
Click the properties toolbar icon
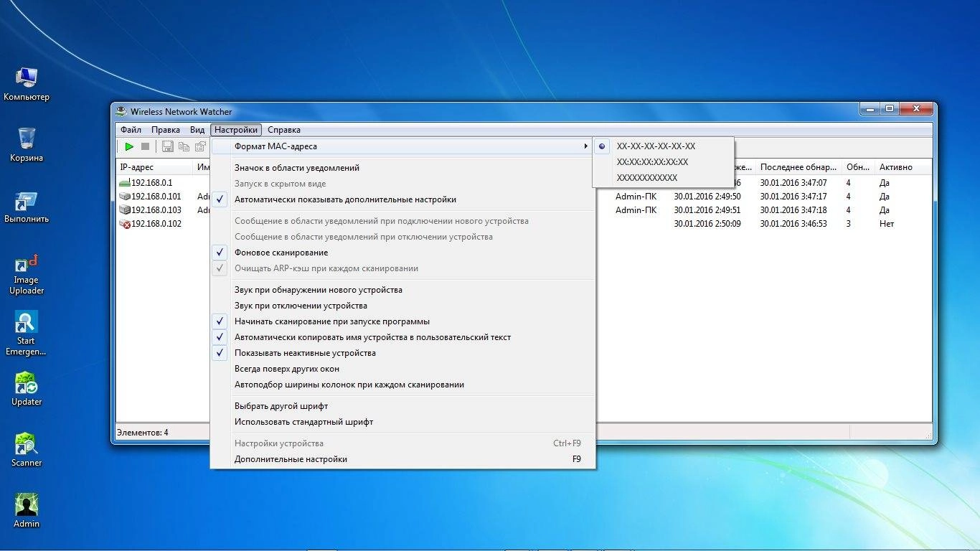tap(200, 146)
